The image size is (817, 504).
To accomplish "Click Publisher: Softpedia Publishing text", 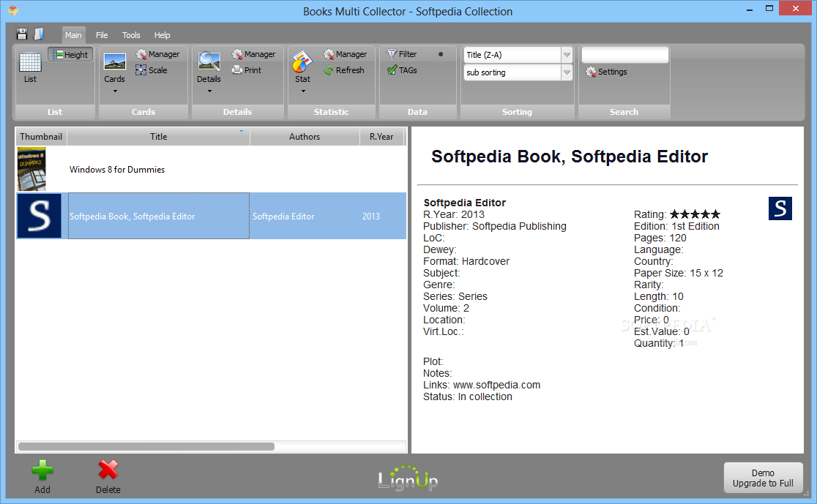I will pos(494,226).
